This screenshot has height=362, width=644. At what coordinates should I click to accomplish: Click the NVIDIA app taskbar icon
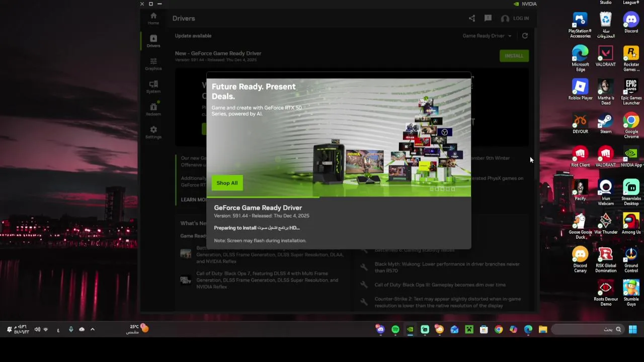click(x=410, y=329)
